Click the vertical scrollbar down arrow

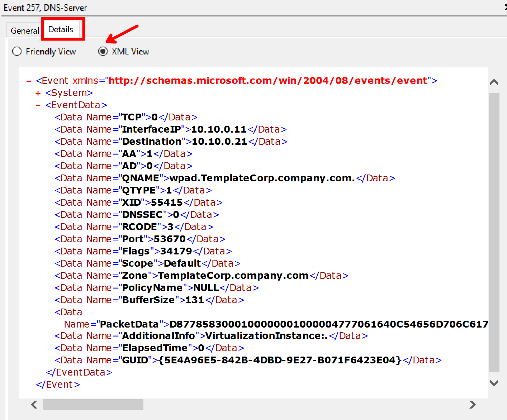[494, 383]
